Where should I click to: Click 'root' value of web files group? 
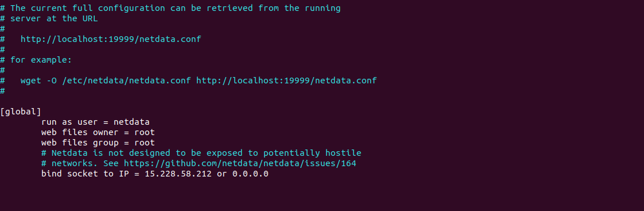pyautogui.click(x=145, y=143)
